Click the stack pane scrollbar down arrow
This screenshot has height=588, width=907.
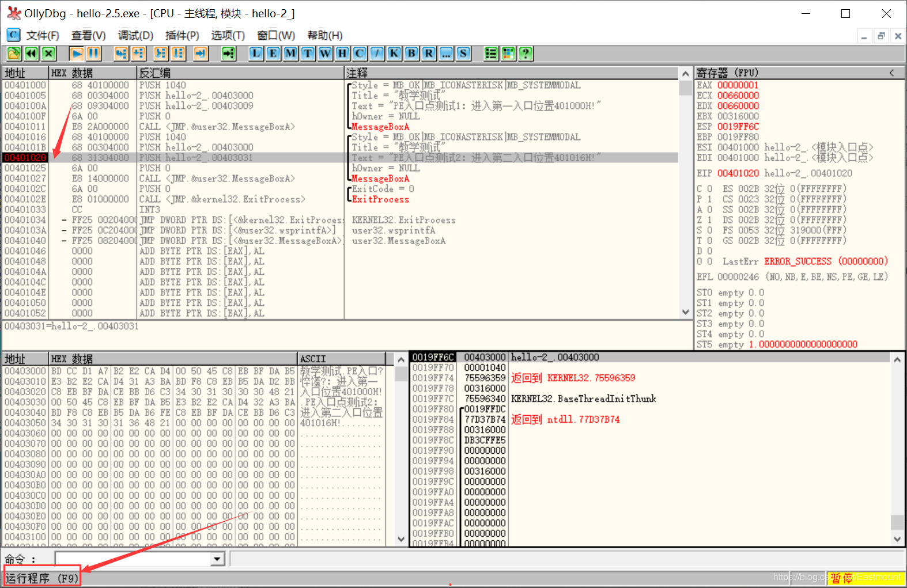pyautogui.click(x=897, y=539)
